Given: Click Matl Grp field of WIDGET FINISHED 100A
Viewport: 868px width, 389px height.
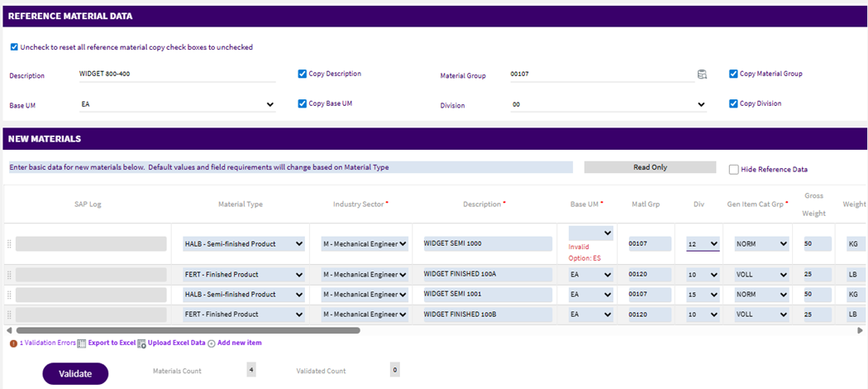Looking at the screenshot, I should pos(650,275).
